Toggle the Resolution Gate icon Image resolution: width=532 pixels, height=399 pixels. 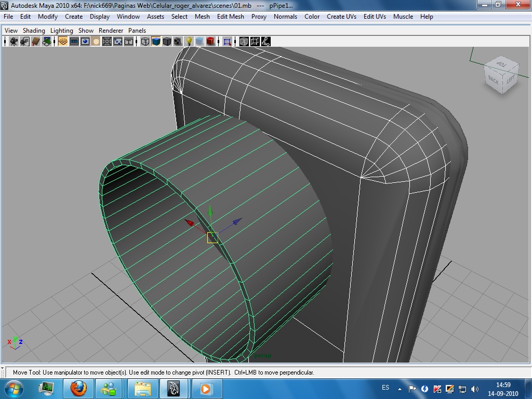(85, 42)
